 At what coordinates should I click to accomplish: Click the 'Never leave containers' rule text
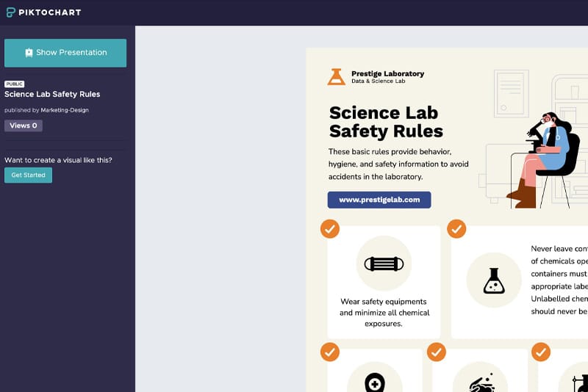[559, 280]
